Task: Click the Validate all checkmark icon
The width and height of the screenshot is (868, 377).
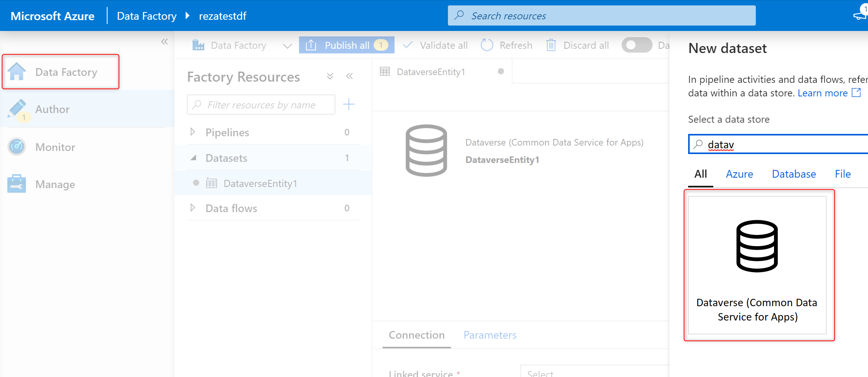Action: point(407,45)
